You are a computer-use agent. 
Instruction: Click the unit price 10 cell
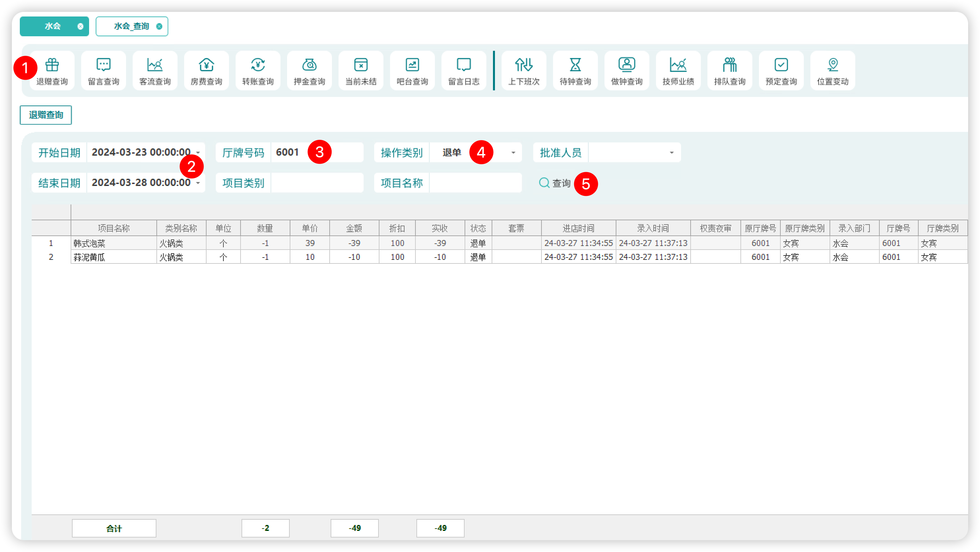[x=310, y=257]
